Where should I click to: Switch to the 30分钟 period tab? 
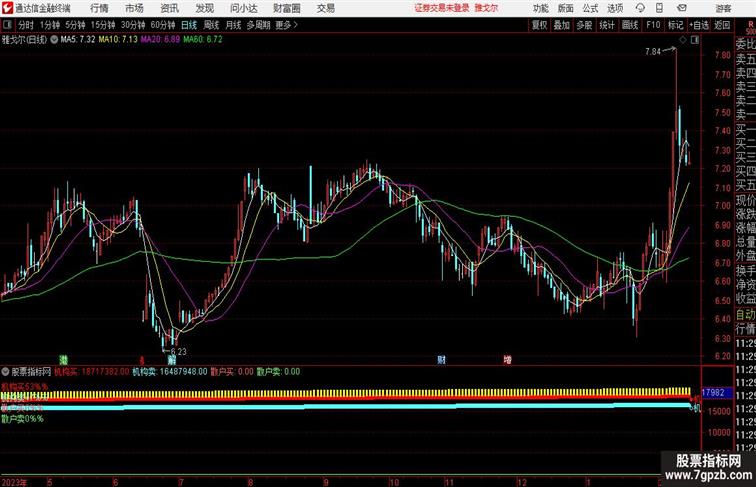tap(133, 25)
